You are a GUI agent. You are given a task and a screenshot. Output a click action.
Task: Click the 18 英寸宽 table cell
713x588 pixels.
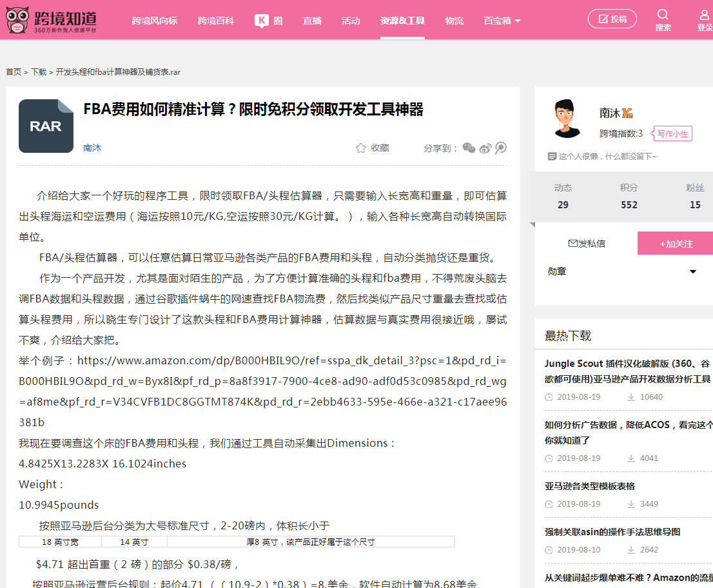tap(60, 542)
